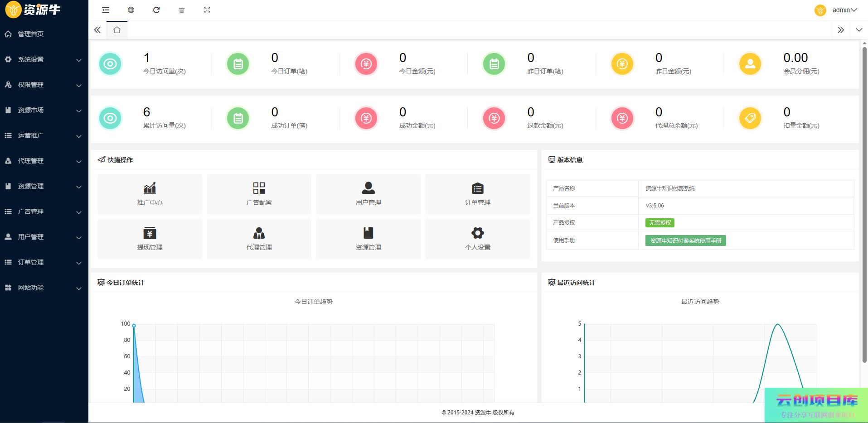The image size is (868, 423).
Task: Click the trash can clear-cache icon
Action: tap(182, 10)
